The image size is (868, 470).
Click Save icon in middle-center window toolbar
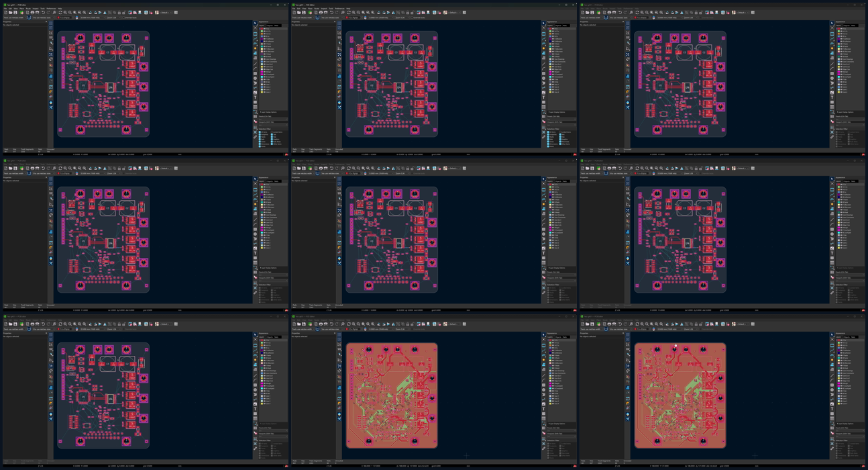[x=303, y=169]
